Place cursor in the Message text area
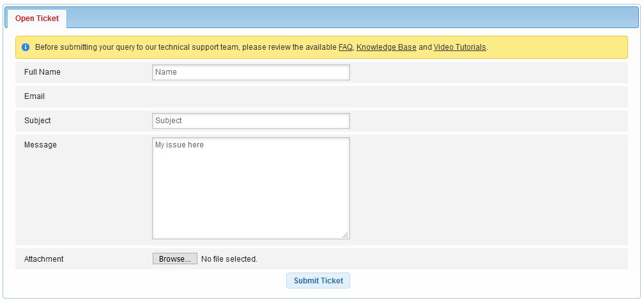Viewport: 644px width, 300px height. point(250,188)
